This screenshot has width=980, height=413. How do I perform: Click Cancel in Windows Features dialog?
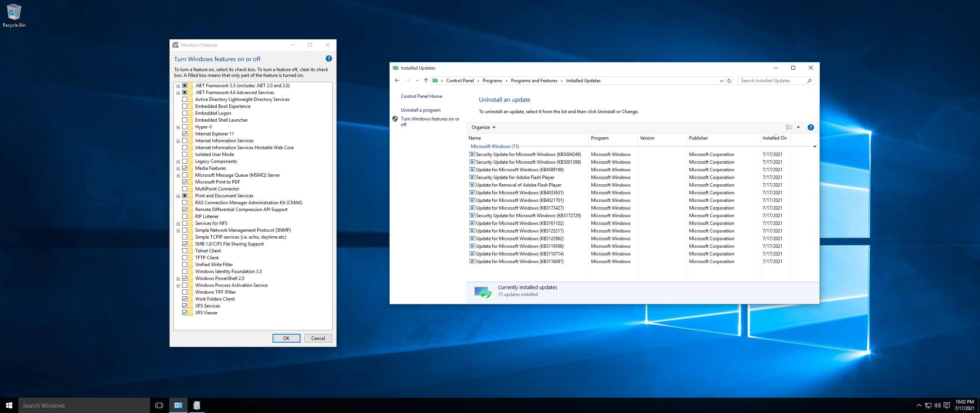(x=318, y=338)
